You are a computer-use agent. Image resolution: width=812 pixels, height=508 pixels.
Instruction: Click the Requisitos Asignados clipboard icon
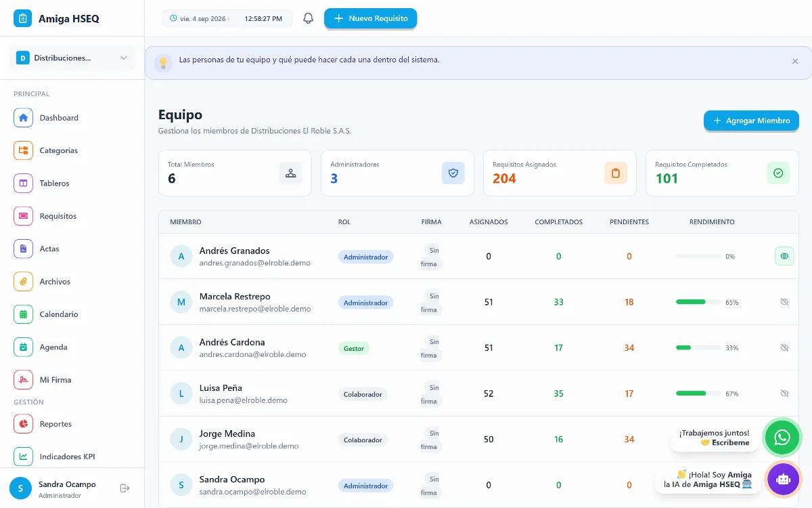616,173
